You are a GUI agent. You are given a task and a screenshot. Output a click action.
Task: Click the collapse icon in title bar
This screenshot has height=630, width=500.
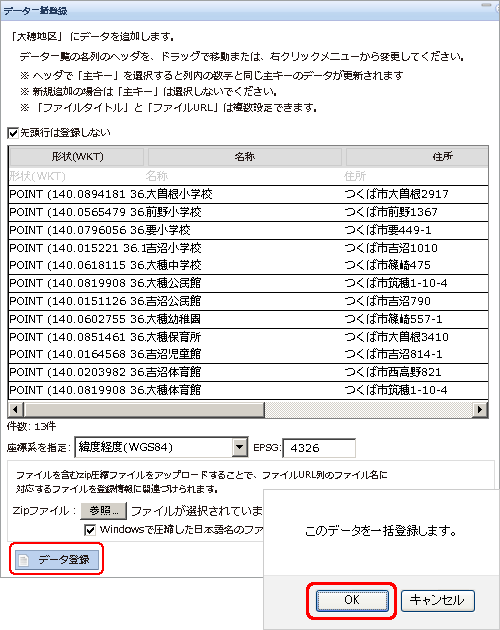487,5
